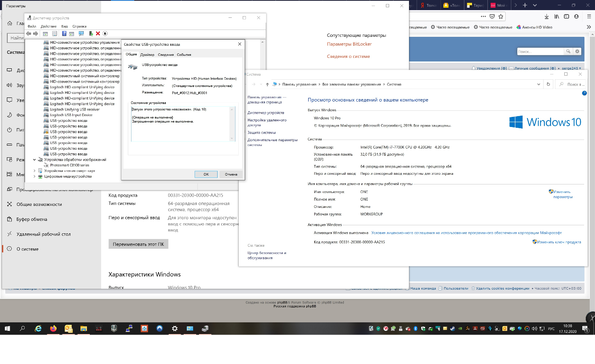This screenshot has width=595, height=364.
Task: Open Firefox page actions ellipsis
Action: 483,17
